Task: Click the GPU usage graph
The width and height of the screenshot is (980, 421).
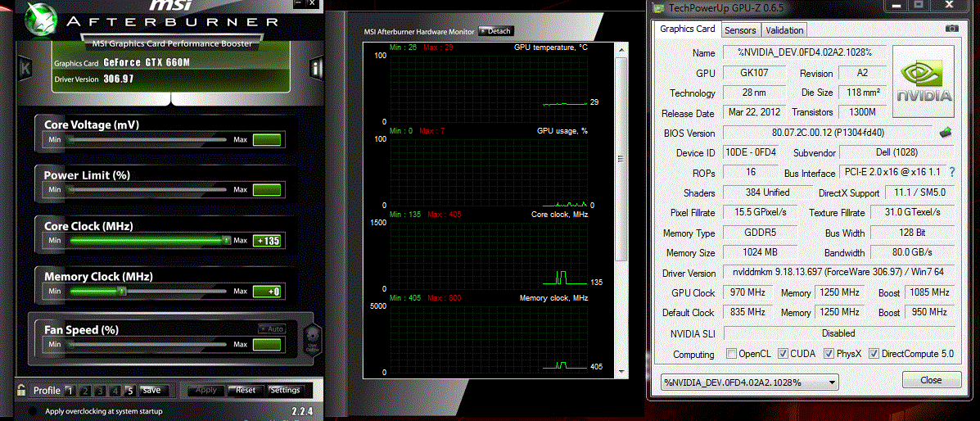Action: 490,172
